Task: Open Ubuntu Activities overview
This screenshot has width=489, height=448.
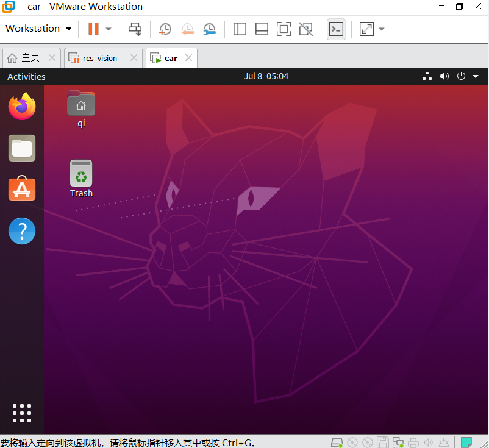Action: 26,77
